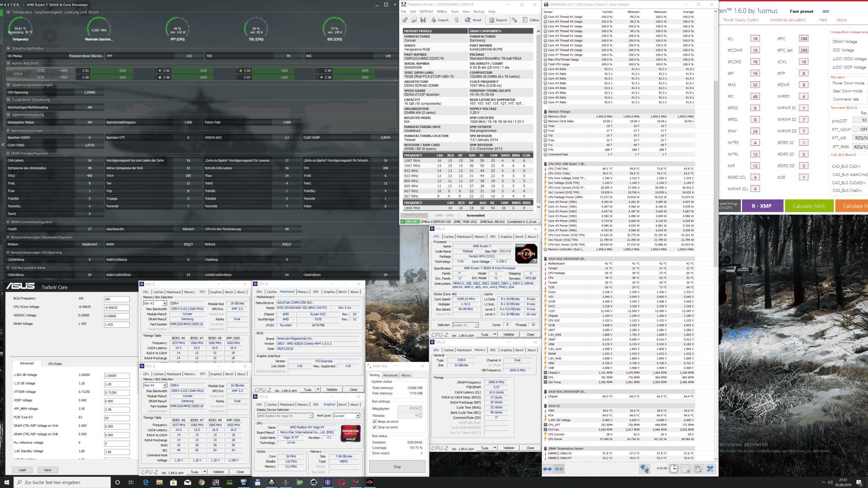868x488 pixels.
Task: Click HWiNFO expand-columns arrows icon
Action: (x=548, y=469)
